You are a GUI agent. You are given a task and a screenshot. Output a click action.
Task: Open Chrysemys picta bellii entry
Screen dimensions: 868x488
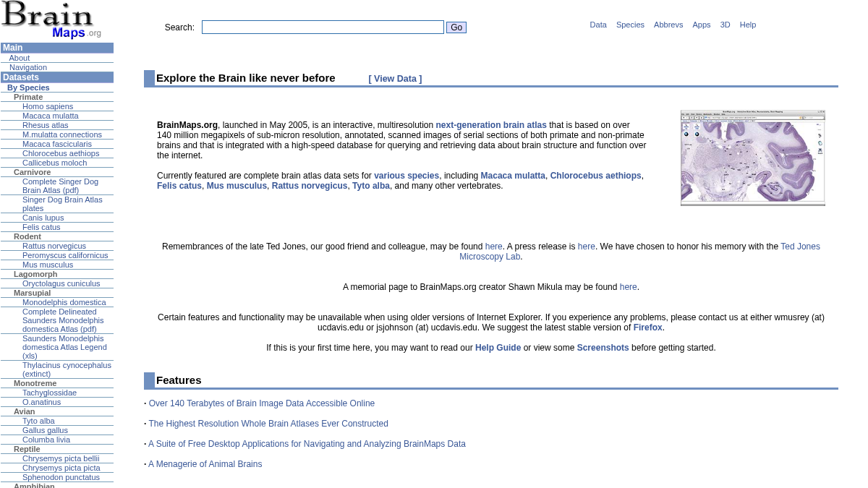point(61,458)
